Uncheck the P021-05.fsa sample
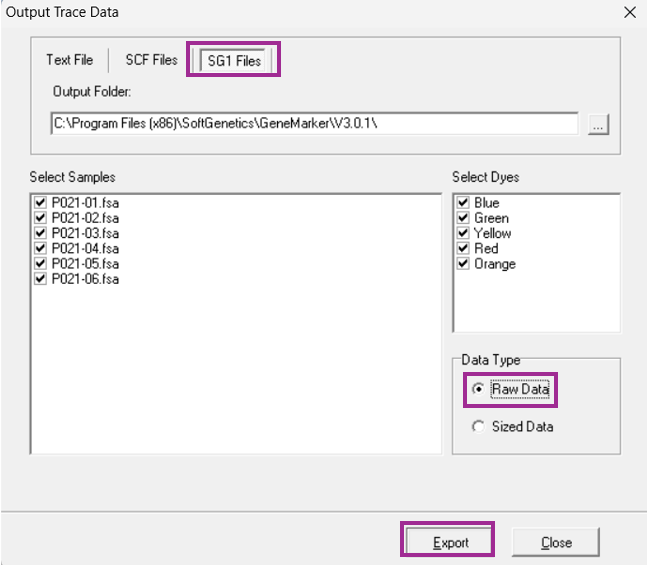Image resolution: width=648 pixels, height=565 pixels. tap(41, 264)
